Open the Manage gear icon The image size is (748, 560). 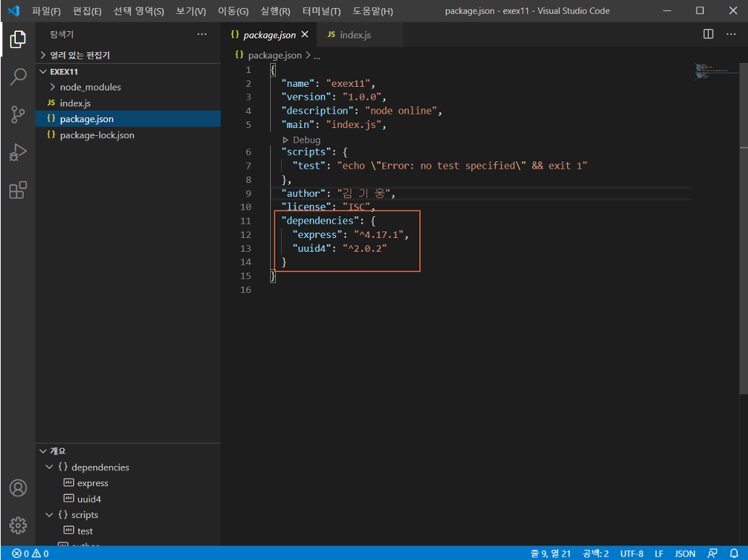point(17,525)
